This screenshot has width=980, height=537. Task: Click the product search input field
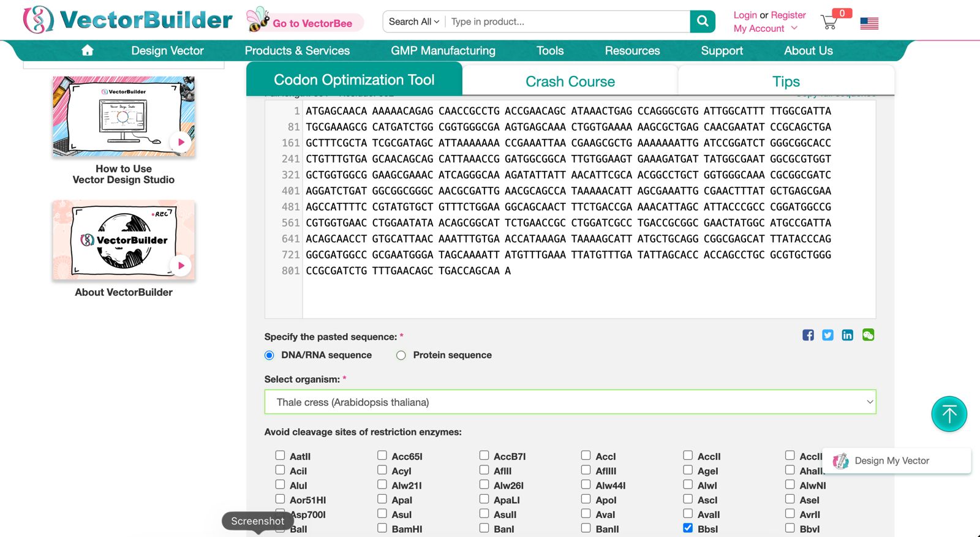[567, 21]
